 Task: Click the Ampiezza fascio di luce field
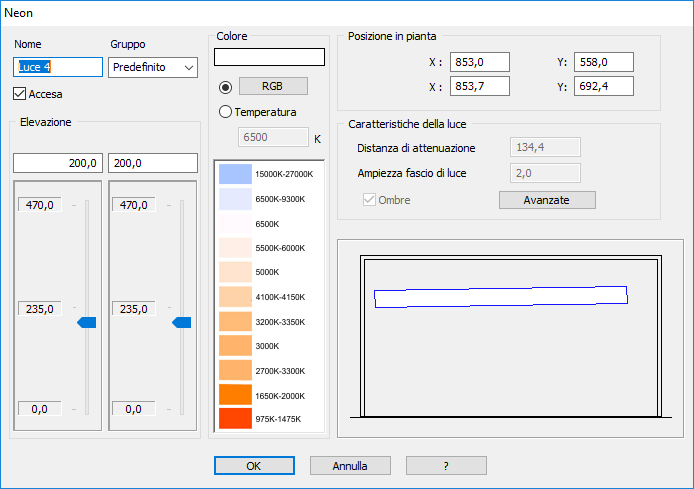point(545,173)
